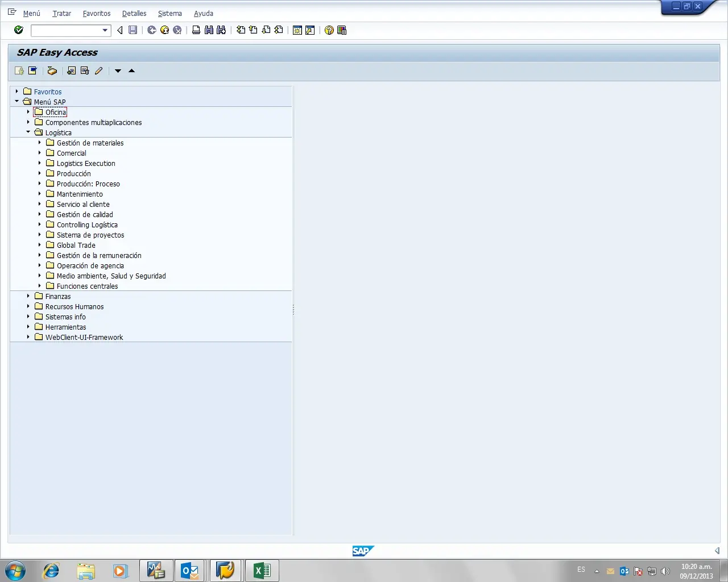Expand the status bar triangle
The height and width of the screenshot is (582, 728).
point(717,551)
